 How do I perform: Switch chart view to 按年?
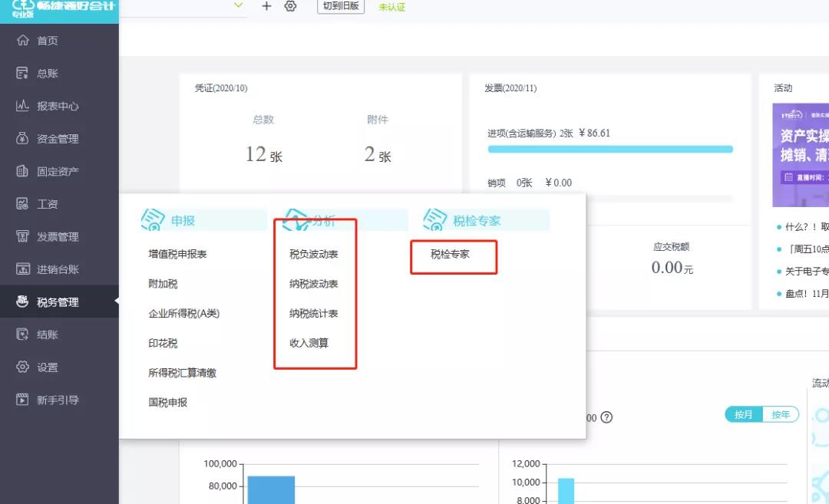[781, 415]
